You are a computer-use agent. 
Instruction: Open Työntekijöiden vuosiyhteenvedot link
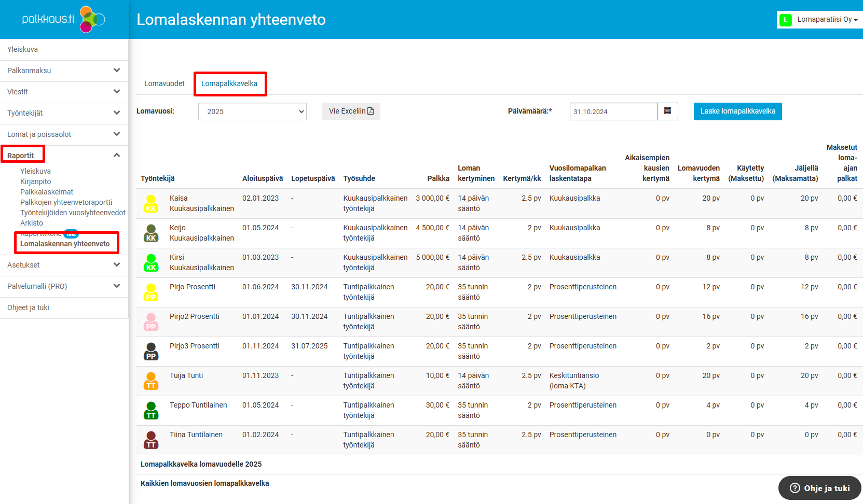[x=73, y=213]
